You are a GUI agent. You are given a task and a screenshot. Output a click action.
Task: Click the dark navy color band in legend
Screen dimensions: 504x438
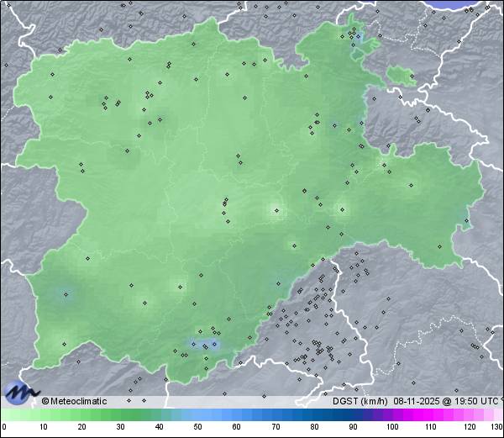332,414
